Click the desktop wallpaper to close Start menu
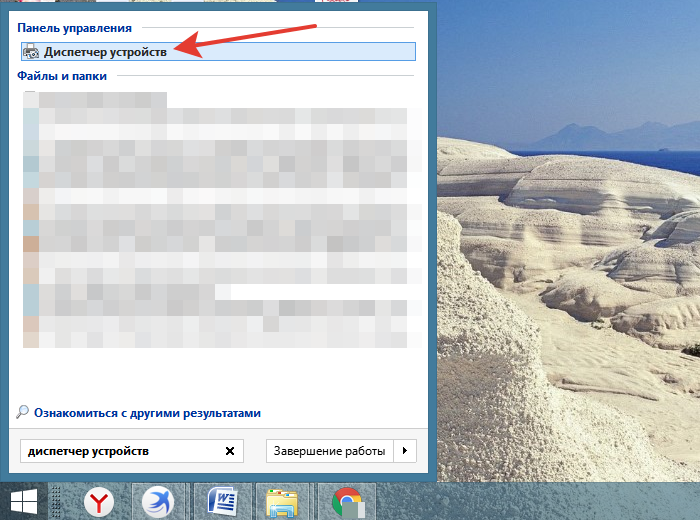Image resolution: width=700 pixels, height=520 pixels. pyautogui.click(x=570, y=300)
